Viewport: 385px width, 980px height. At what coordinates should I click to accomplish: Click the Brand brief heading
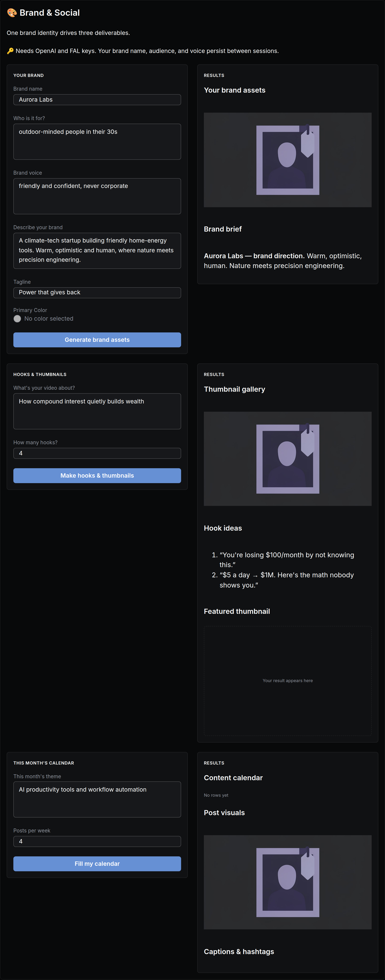coord(223,229)
